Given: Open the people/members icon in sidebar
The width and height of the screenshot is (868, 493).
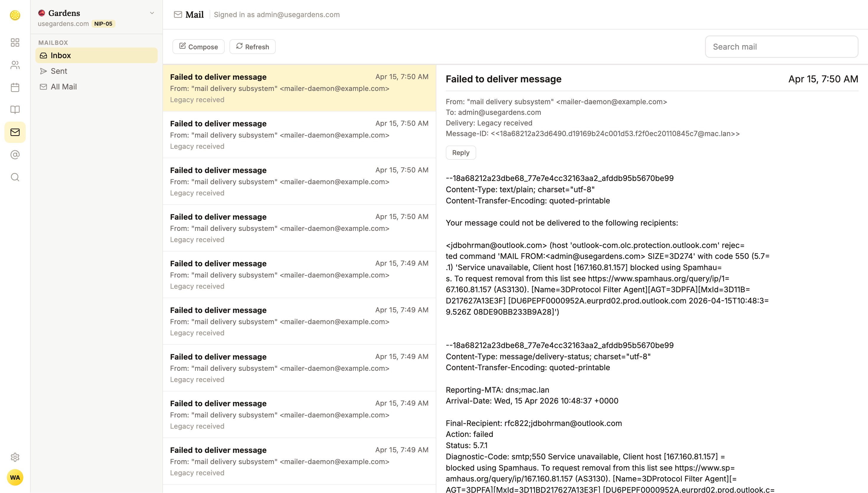Looking at the screenshot, I should pos(15,65).
